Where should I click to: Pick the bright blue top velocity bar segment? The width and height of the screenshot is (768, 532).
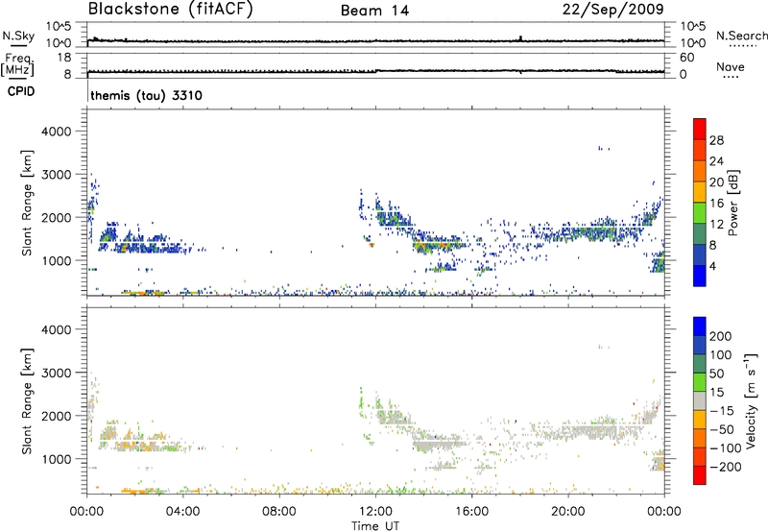tap(700, 326)
